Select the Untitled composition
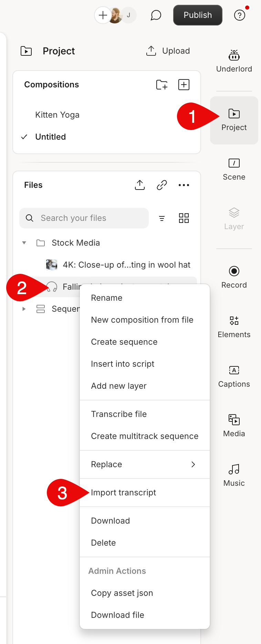Image resolution: width=261 pixels, height=644 pixels. click(51, 137)
